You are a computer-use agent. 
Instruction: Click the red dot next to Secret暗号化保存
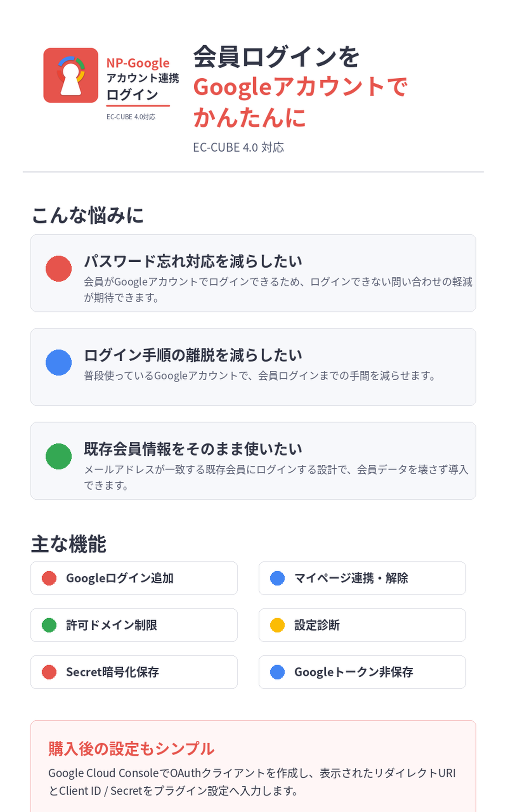tap(49, 672)
